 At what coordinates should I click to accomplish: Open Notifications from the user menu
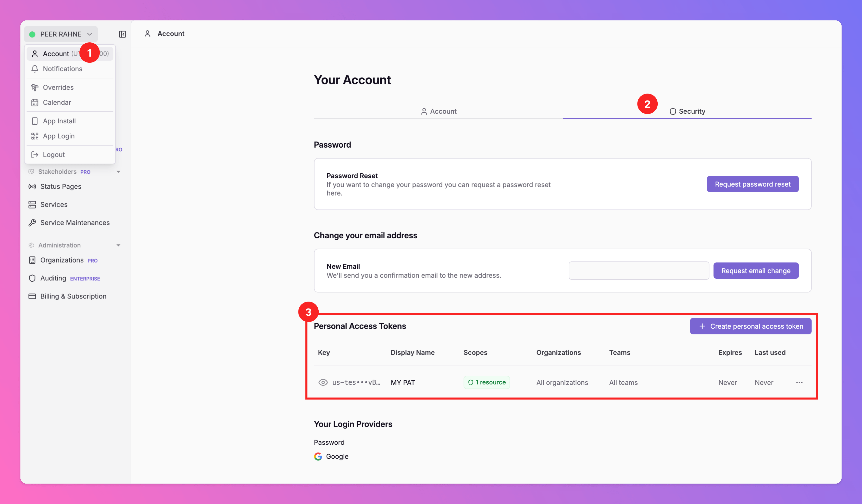click(70, 69)
